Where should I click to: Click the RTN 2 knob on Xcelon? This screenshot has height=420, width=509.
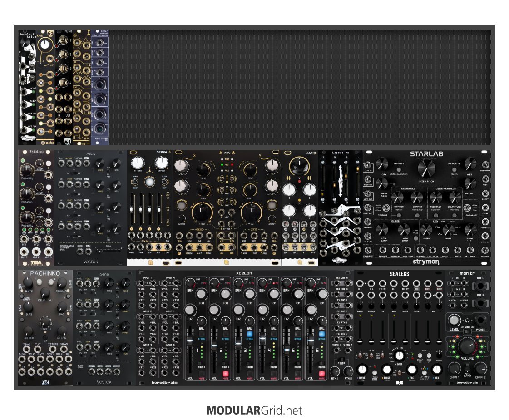tap(348, 371)
